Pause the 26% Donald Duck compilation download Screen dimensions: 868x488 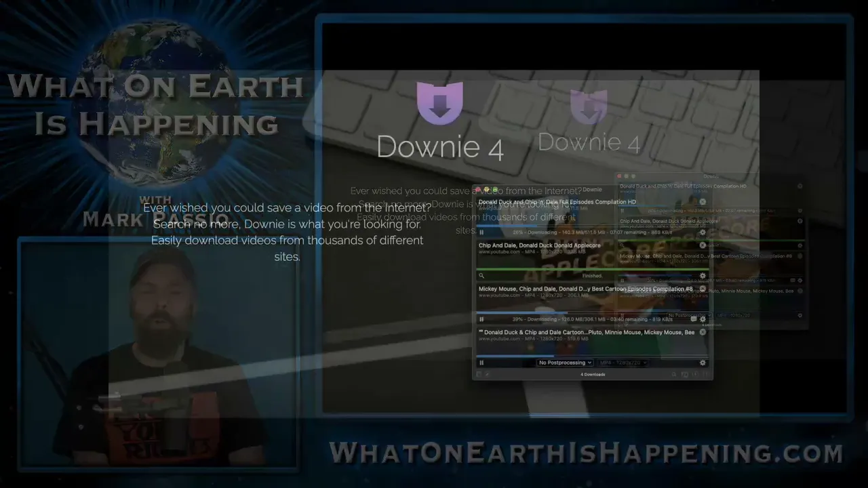481,232
